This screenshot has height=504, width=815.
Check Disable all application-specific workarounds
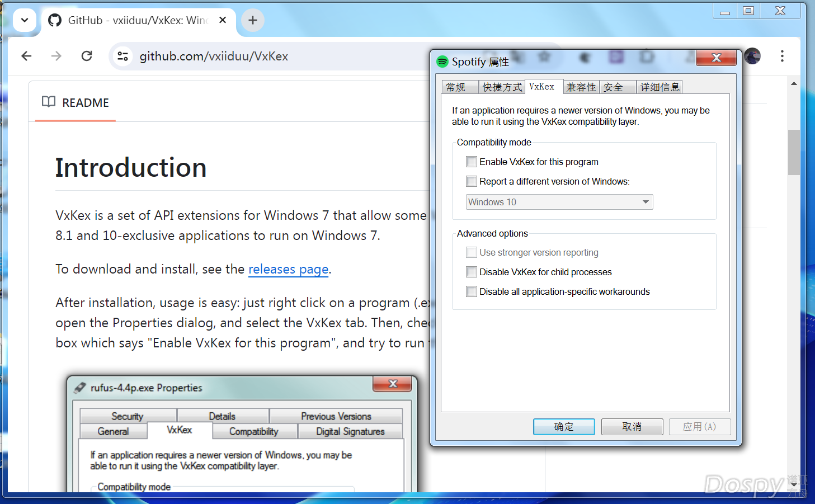pyautogui.click(x=472, y=291)
